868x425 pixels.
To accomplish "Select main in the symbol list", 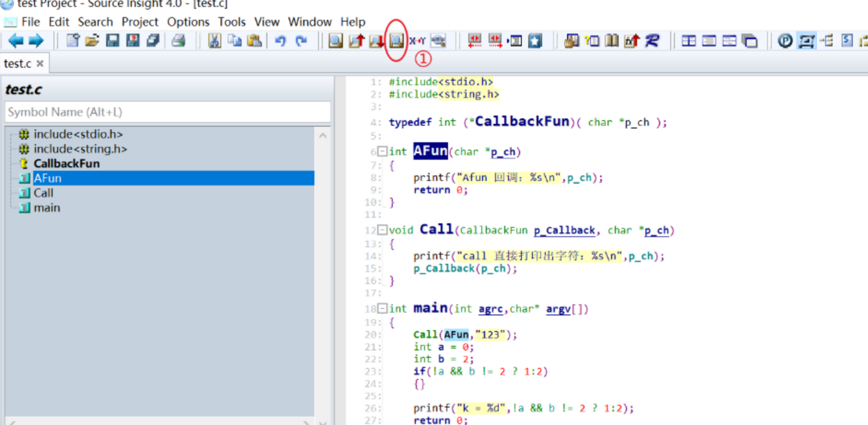I will 47,208.
